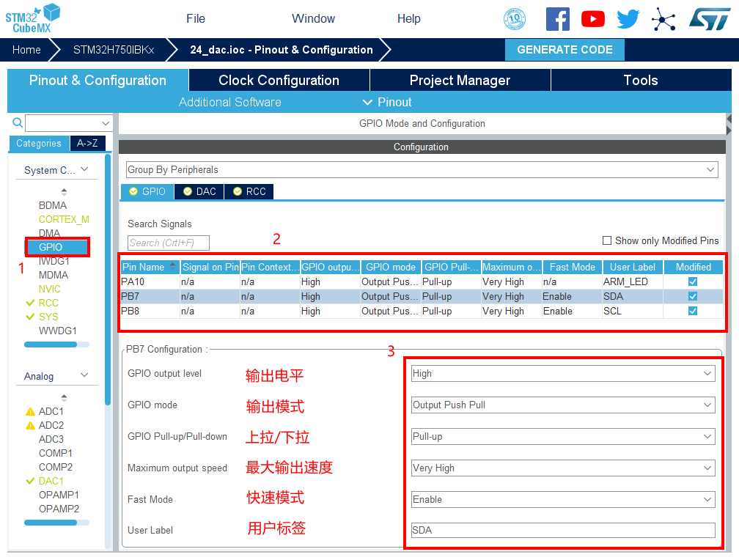Switch to the Clock Configuration tab
The image size is (739, 560).
pyautogui.click(x=279, y=81)
